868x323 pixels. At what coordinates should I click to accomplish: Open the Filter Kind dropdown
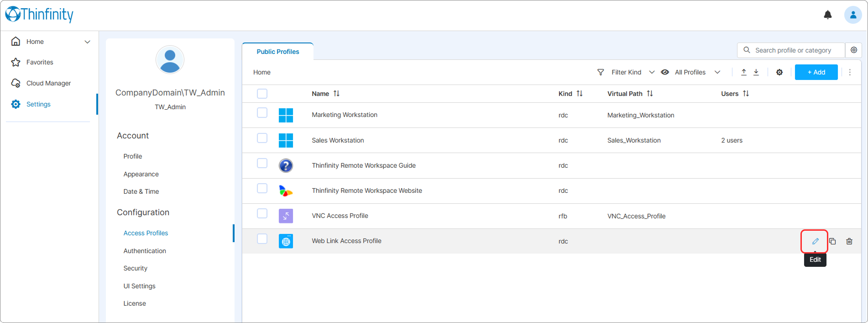pos(633,72)
